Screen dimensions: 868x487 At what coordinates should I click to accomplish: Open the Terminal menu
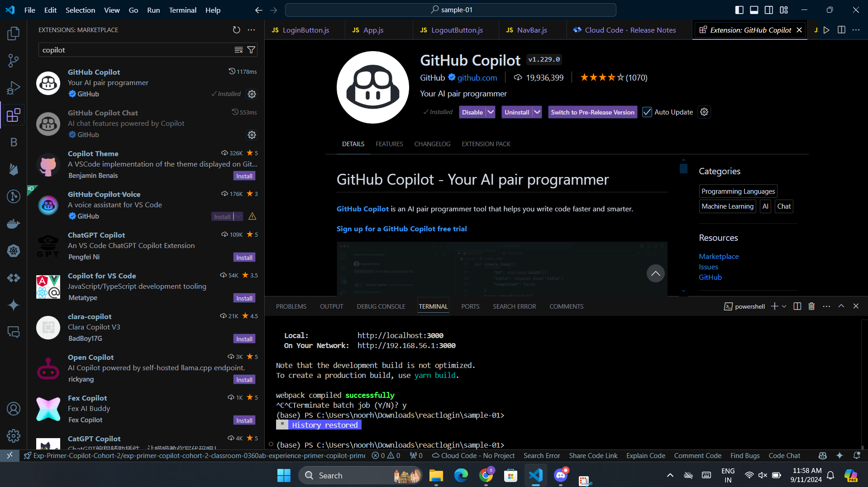click(182, 10)
